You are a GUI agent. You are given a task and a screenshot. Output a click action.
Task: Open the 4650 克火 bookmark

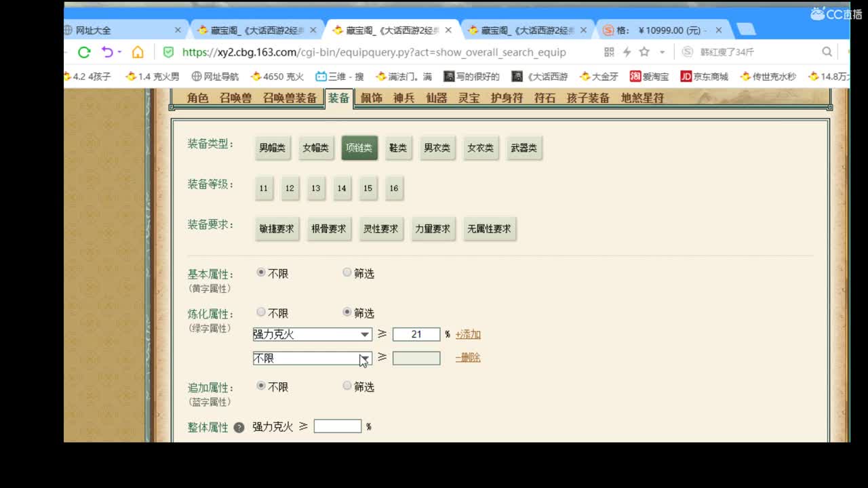coord(277,77)
